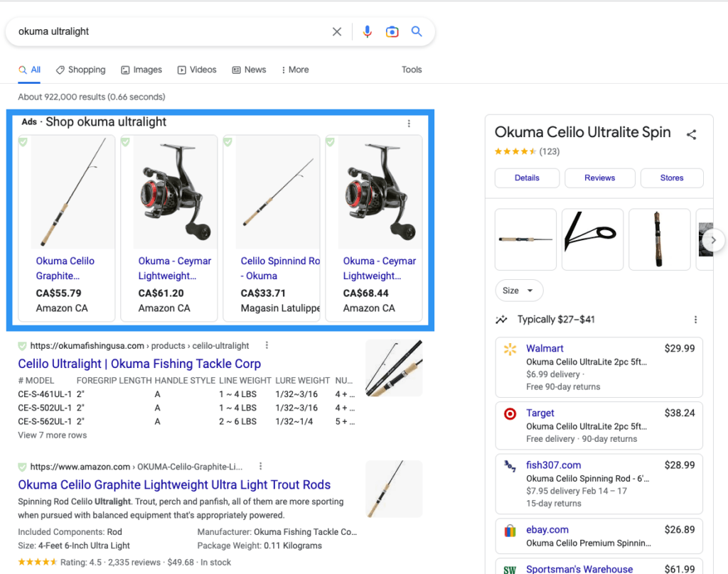Open the Okuma Ceymar ad priced CA$61.20
Image resolution: width=728 pixels, height=574 pixels.
175,269
